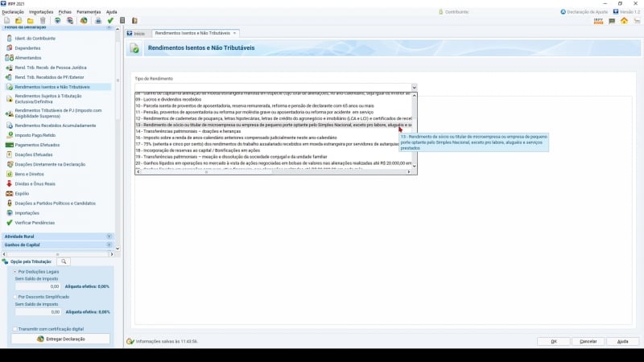The height and width of the screenshot is (362, 644).
Task: Click the trash delete icon in toolbar
Action: point(43,21)
